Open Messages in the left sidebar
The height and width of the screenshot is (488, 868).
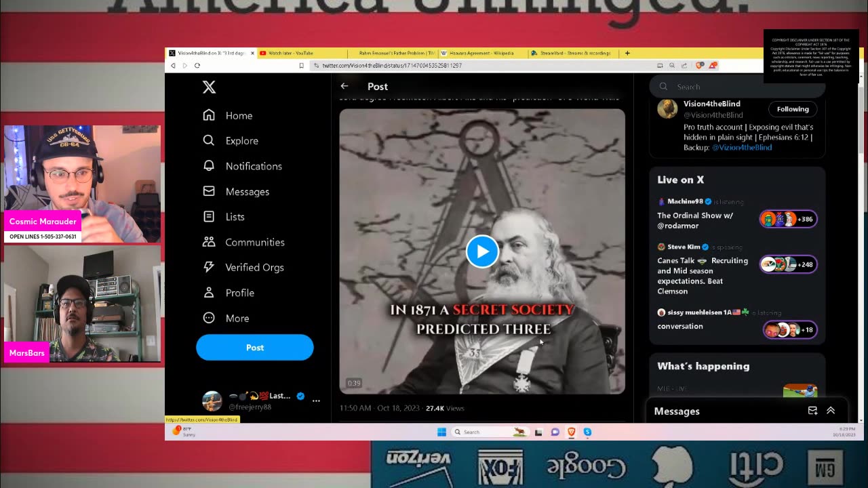236,191
